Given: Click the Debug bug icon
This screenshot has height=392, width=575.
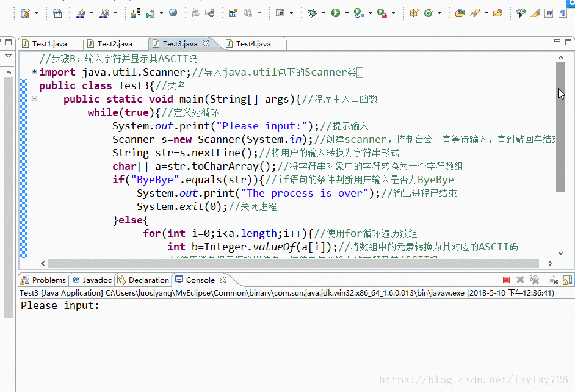Looking at the screenshot, I should (313, 13).
